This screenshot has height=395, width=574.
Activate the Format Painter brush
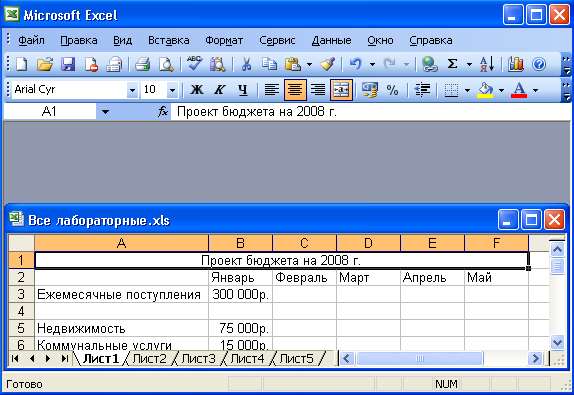coord(327,64)
